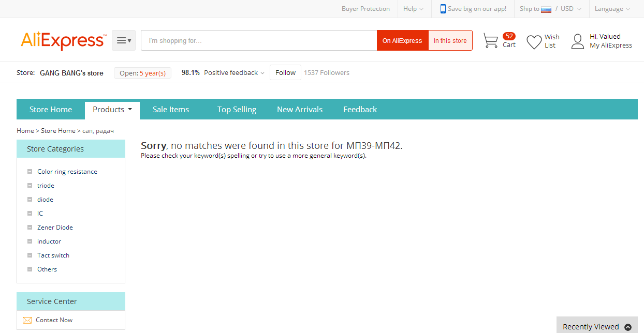Open the New Arrivals tab
644x333 pixels.
click(300, 110)
